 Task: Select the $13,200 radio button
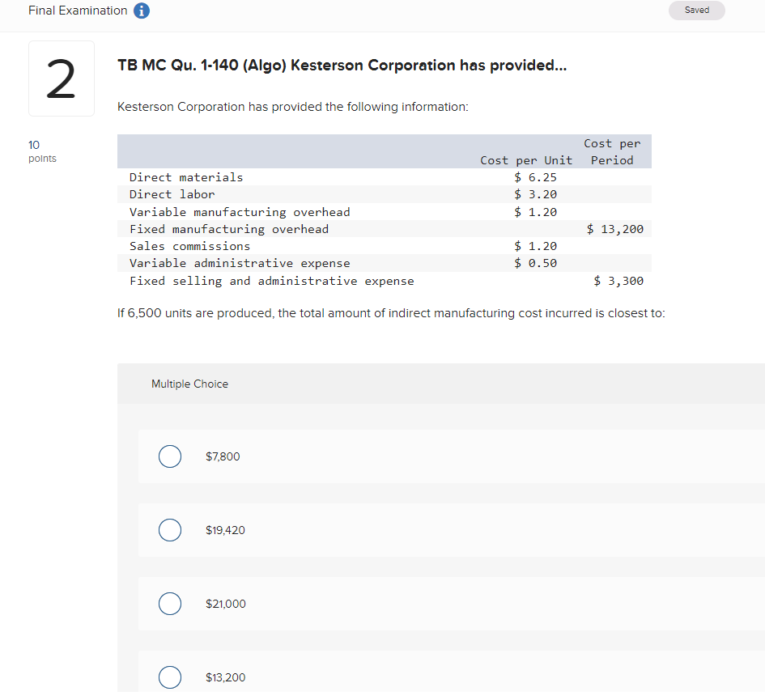pyautogui.click(x=170, y=677)
